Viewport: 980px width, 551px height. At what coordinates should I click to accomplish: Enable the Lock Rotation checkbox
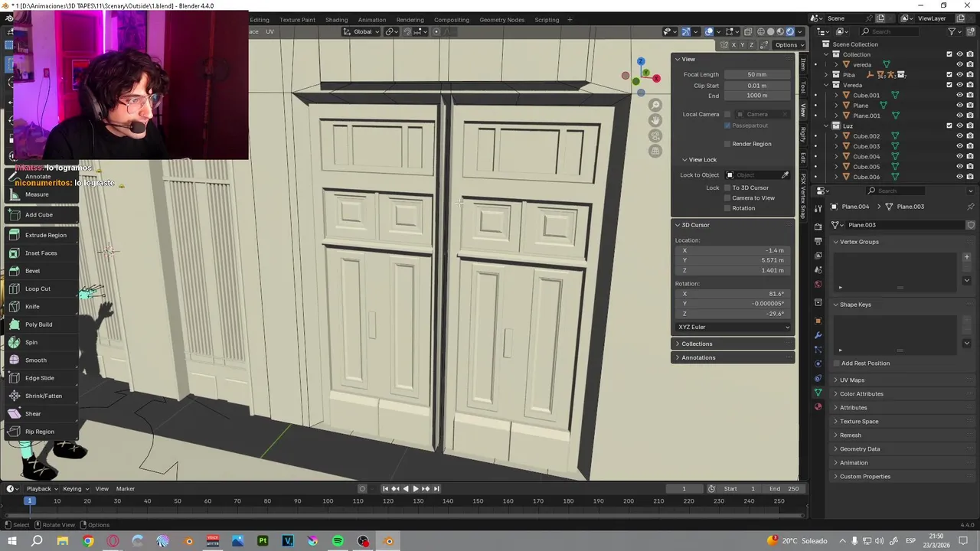pyautogui.click(x=727, y=208)
